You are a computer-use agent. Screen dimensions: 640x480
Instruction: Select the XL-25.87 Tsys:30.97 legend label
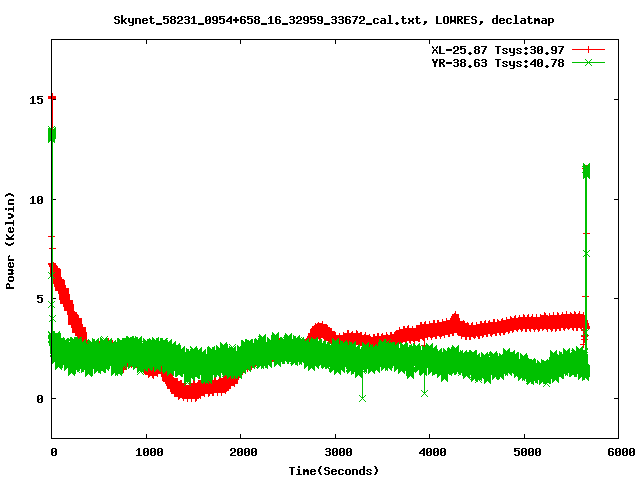pyautogui.click(x=498, y=50)
